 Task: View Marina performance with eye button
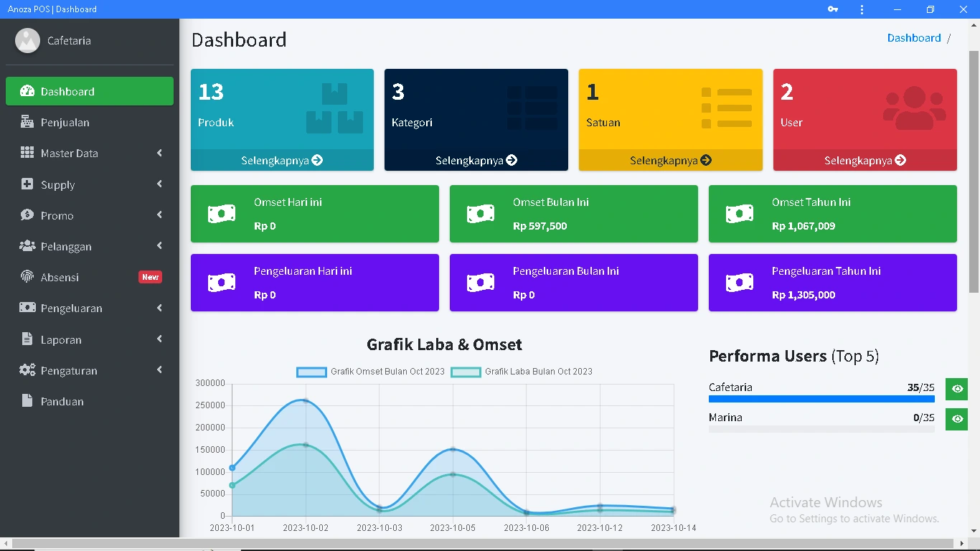click(956, 419)
